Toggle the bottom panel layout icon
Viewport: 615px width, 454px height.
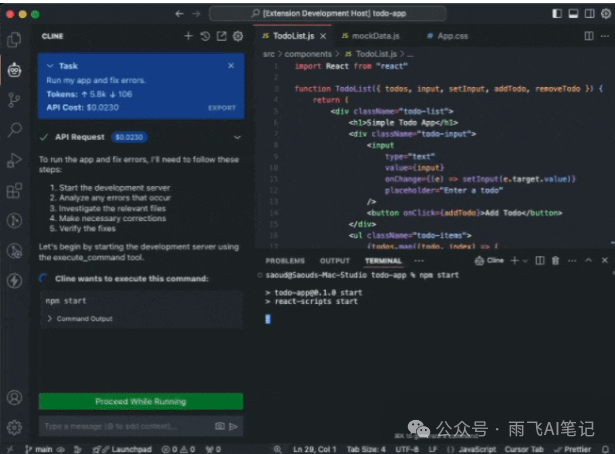coord(573,14)
